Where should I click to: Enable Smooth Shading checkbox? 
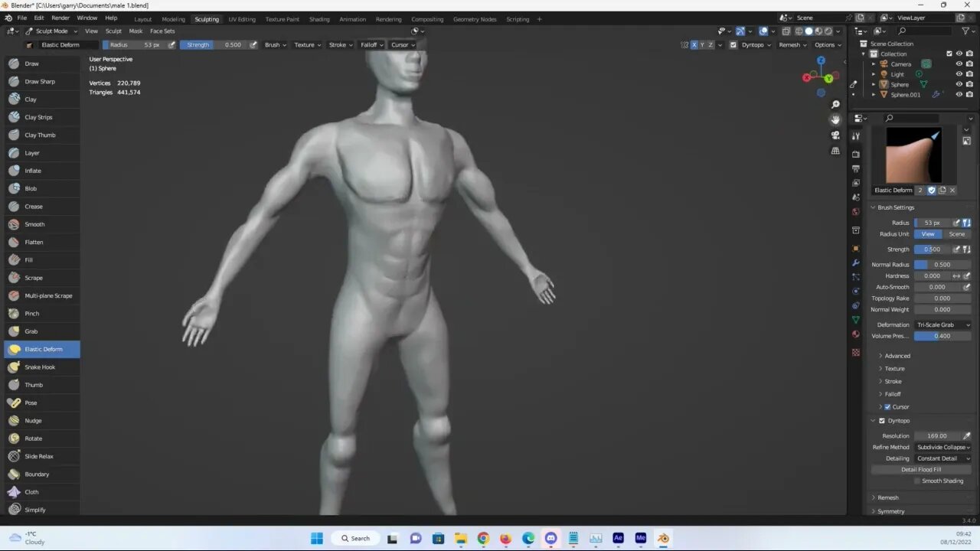(x=917, y=481)
